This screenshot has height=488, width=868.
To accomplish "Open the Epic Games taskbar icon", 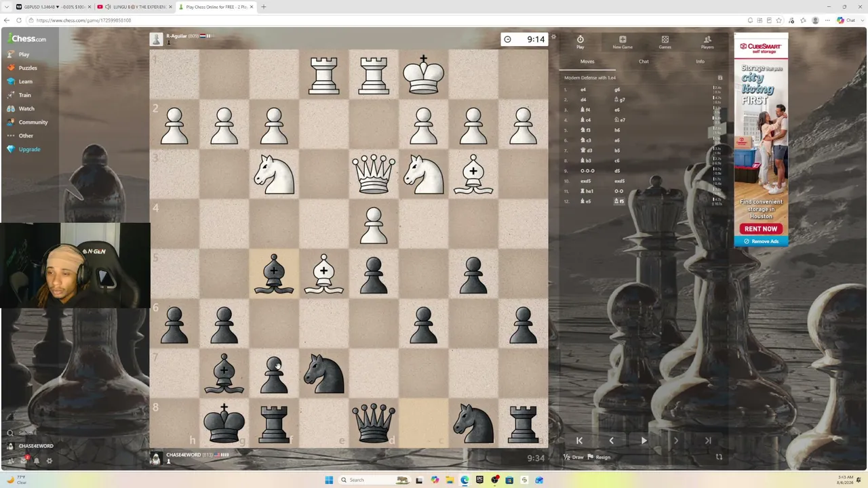I will (479, 480).
